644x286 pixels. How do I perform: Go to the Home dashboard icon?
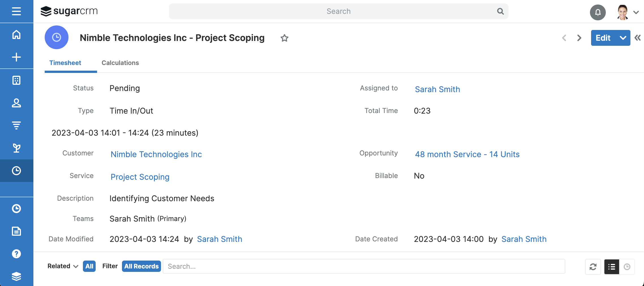(16, 34)
